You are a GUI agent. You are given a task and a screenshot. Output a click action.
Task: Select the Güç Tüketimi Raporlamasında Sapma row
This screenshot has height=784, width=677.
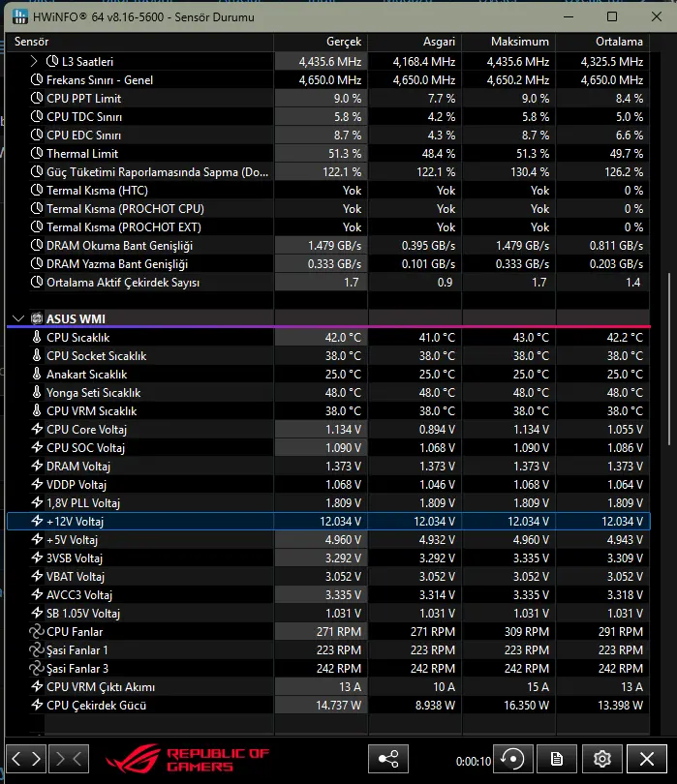coord(328,172)
